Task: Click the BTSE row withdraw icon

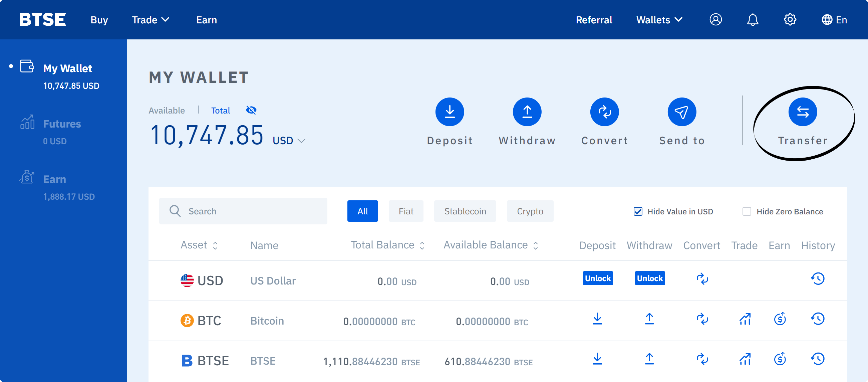Action: point(649,359)
